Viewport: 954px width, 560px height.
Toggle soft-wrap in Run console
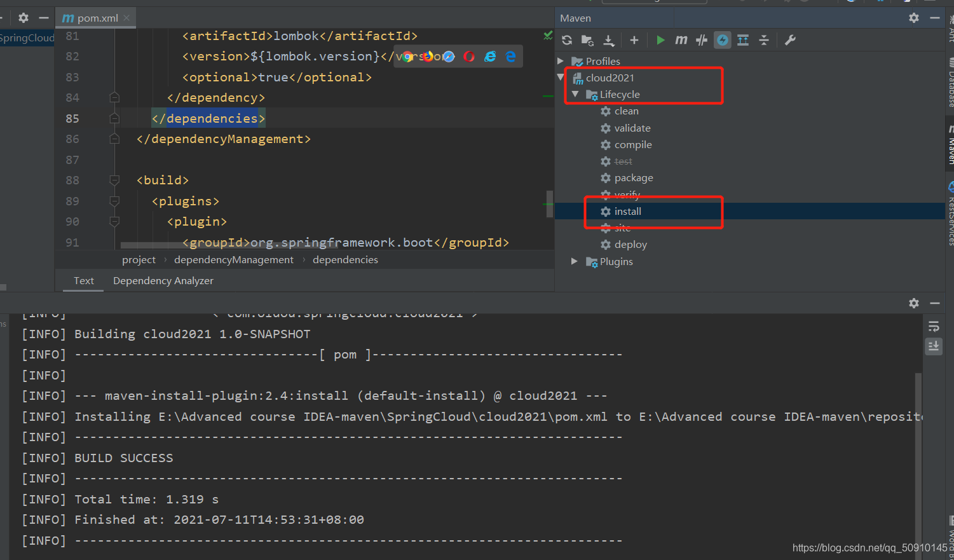[934, 327]
